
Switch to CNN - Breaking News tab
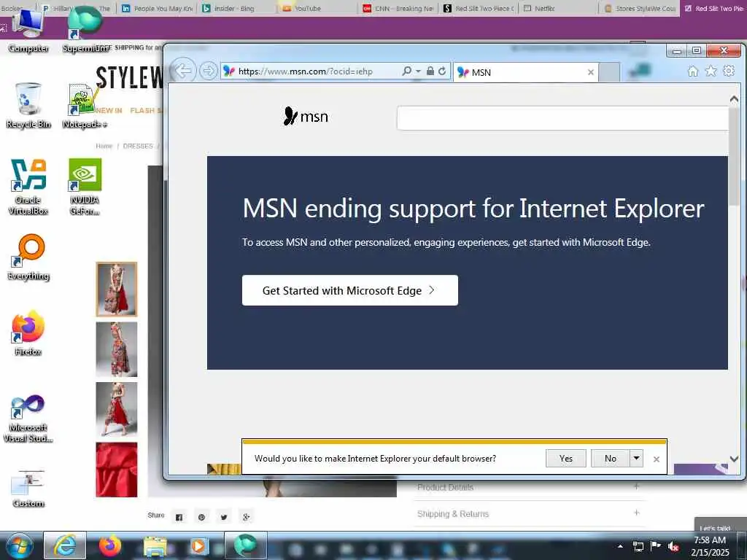(398, 8)
